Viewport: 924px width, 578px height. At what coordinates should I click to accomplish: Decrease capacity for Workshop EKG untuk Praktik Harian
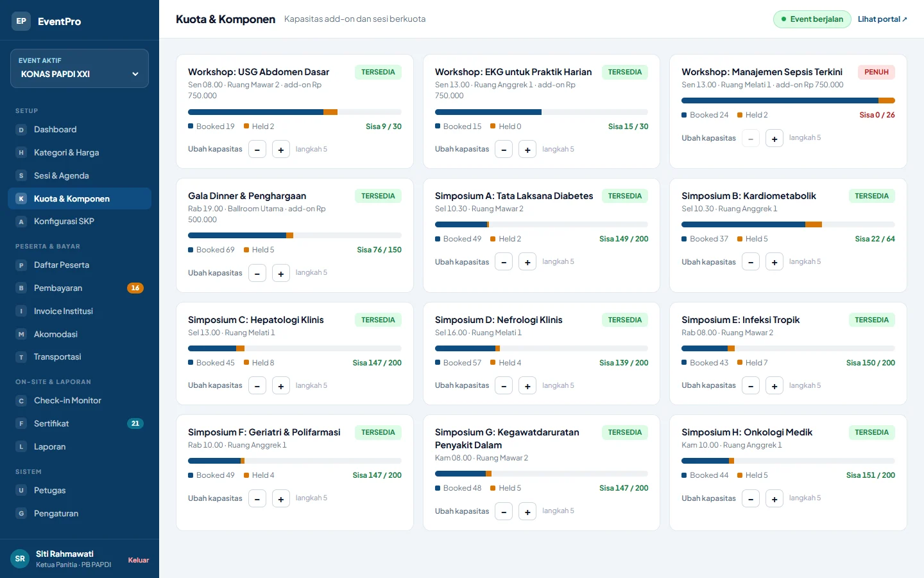click(x=504, y=150)
